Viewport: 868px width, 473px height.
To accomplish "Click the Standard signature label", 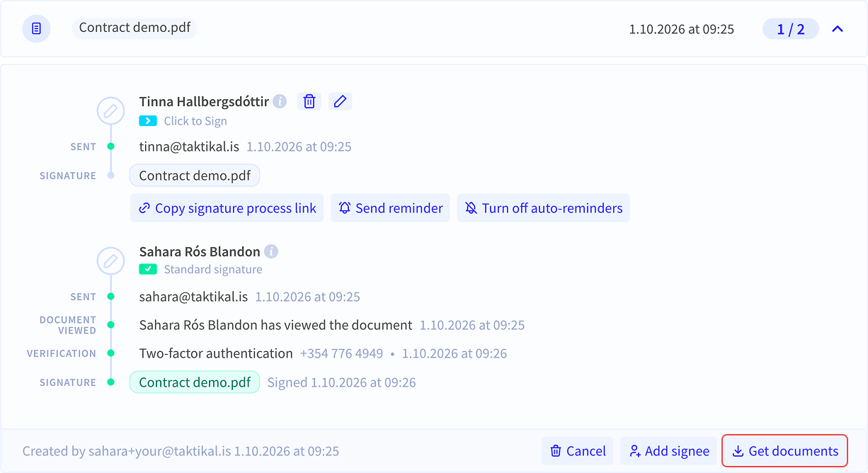I will (213, 270).
